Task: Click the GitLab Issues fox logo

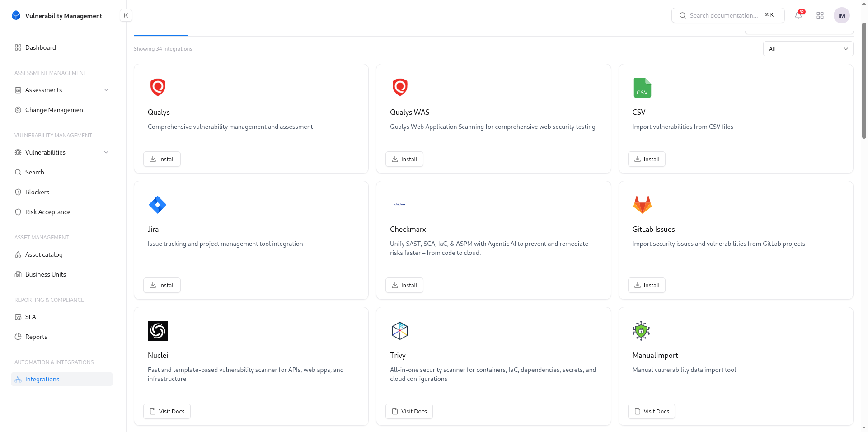Action: click(642, 205)
